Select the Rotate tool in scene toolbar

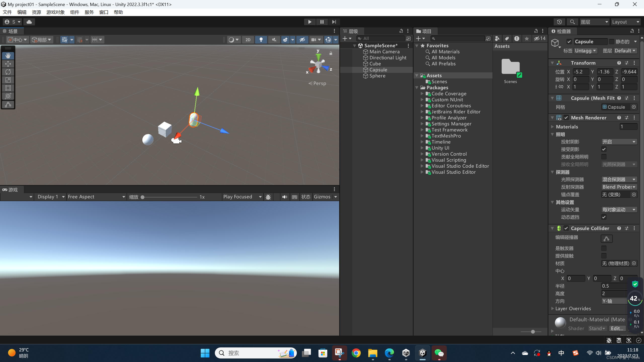click(x=8, y=72)
